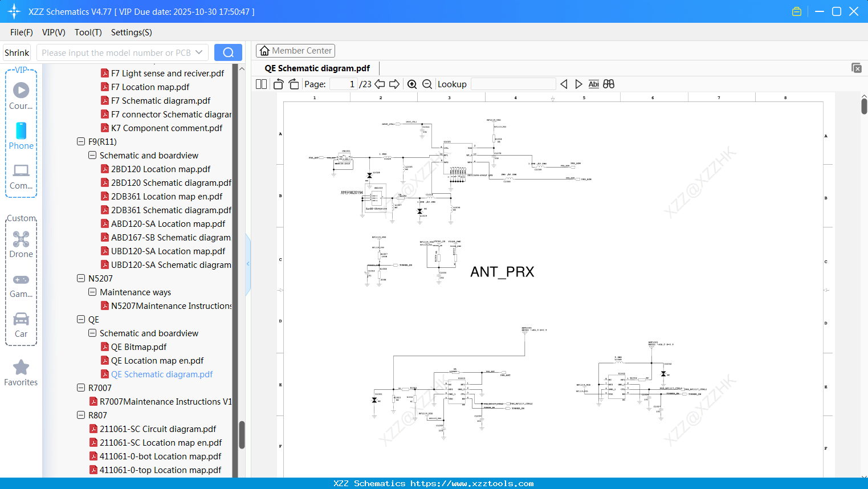This screenshot has height=489, width=868.
Task: Click the Member Center button
Action: click(x=295, y=51)
